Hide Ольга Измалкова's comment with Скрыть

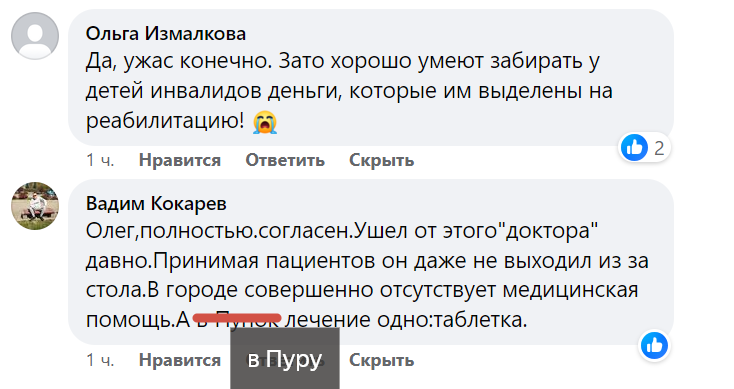coord(382,160)
